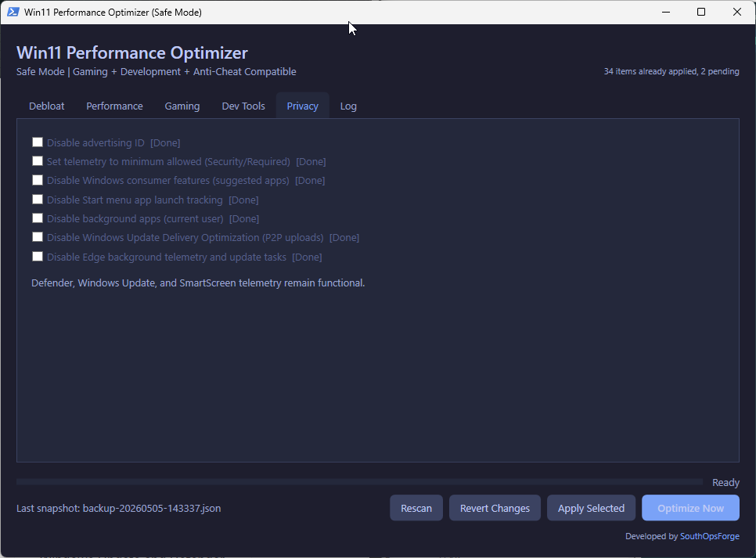The height and width of the screenshot is (558, 756).
Task: Minimize the Optimizer window
Action: 666,12
